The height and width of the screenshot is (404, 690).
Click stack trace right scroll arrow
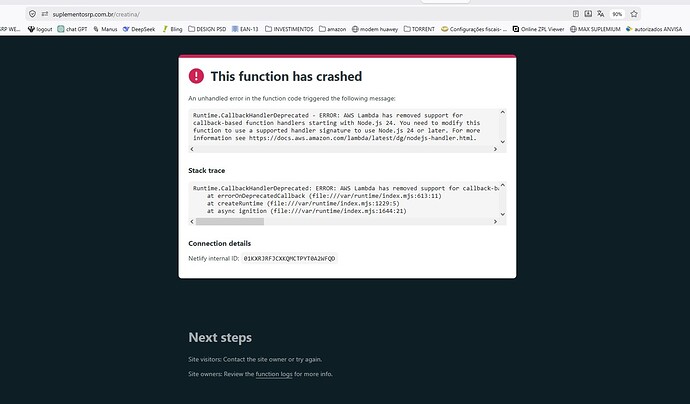pyautogui.click(x=495, y=222)
